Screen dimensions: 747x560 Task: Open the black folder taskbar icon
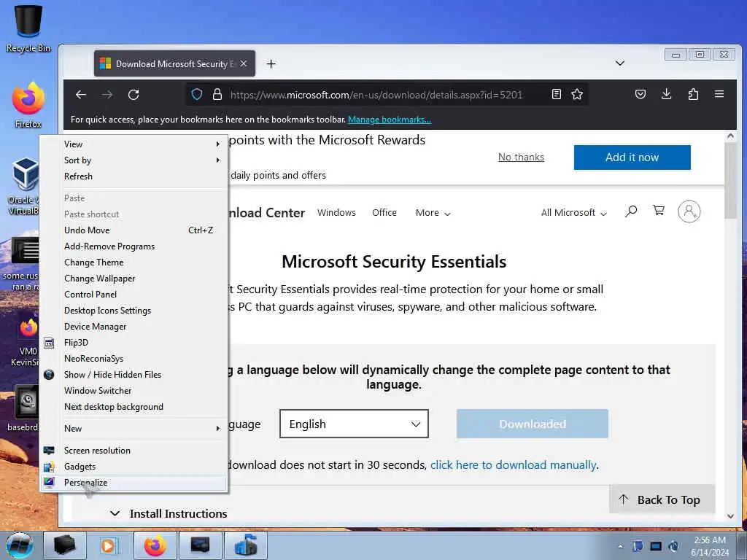[65, 545]
